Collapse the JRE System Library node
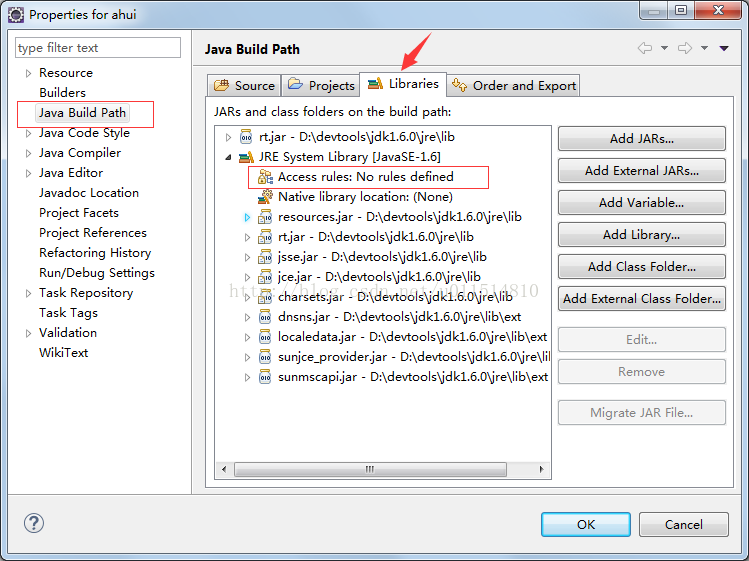Viewport: 749px width, 561px height. (228, 157)
